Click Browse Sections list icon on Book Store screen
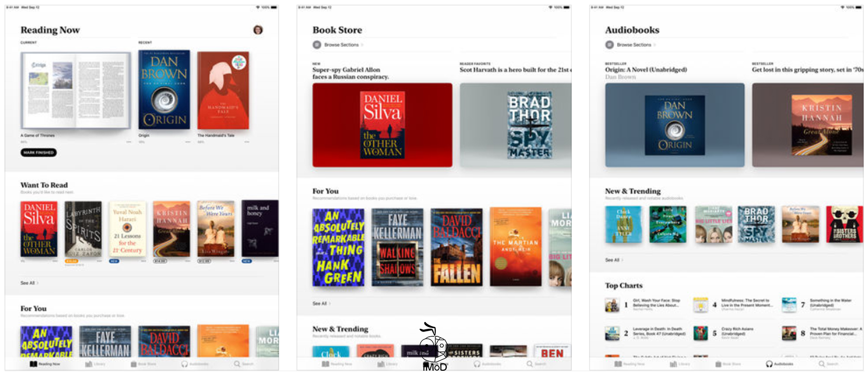The image size is (868, 375). (x=317, y=45)
